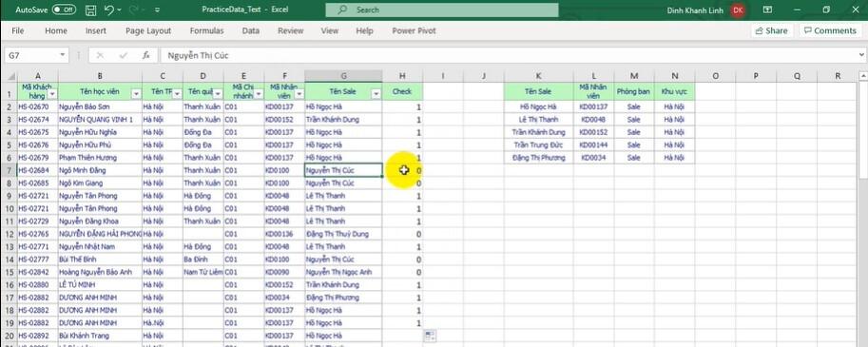Toggle the AutoSave switch
This screenshot has width=868, height=347.
click(x=65, y=10)
